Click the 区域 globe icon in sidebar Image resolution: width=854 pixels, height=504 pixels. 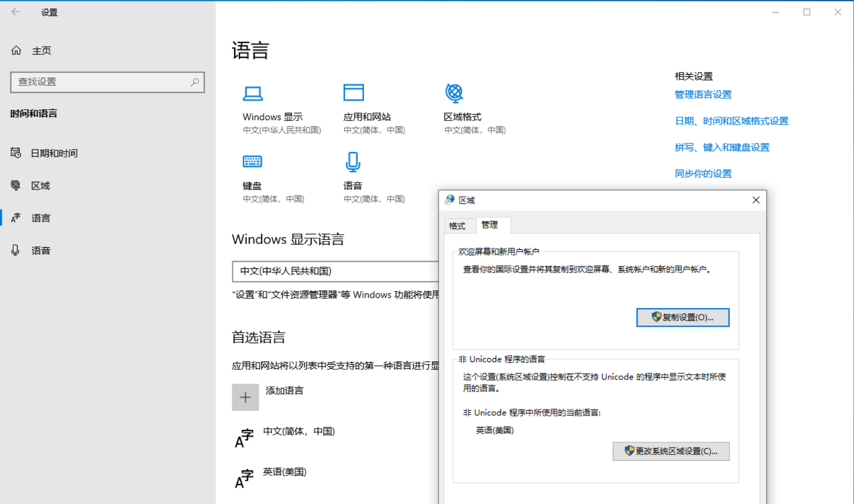tap(16, 185)
